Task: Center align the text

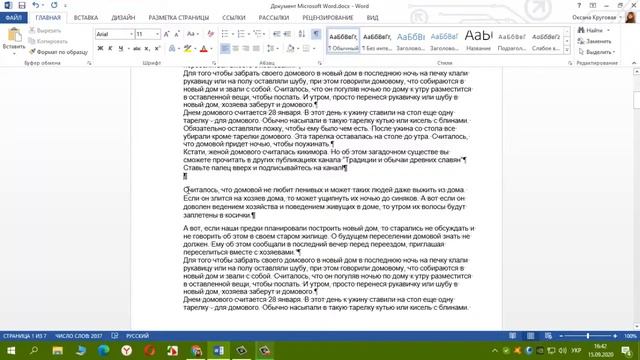Action: [x=236, y=49]
